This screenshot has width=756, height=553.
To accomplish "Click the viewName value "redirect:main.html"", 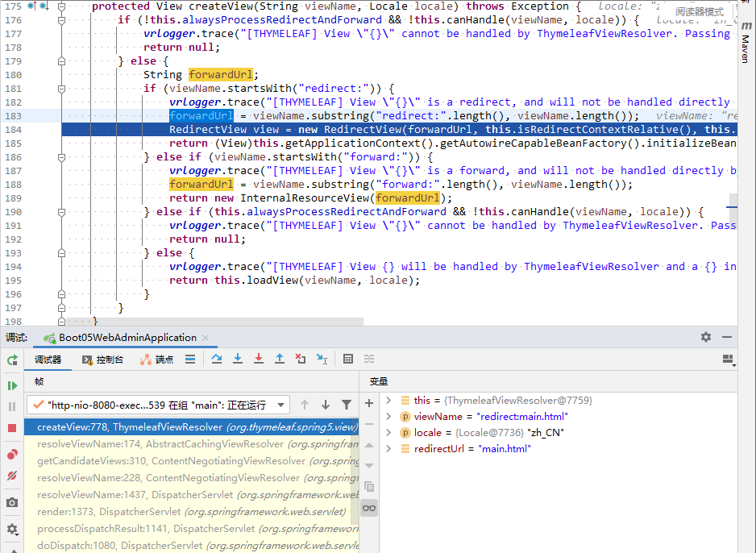I will pos(522,417).
